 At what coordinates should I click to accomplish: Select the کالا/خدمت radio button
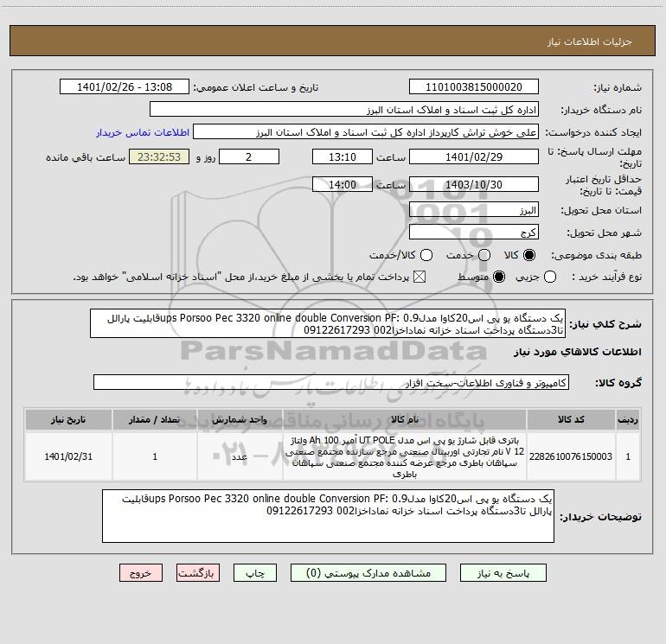(x=426, y=255)
